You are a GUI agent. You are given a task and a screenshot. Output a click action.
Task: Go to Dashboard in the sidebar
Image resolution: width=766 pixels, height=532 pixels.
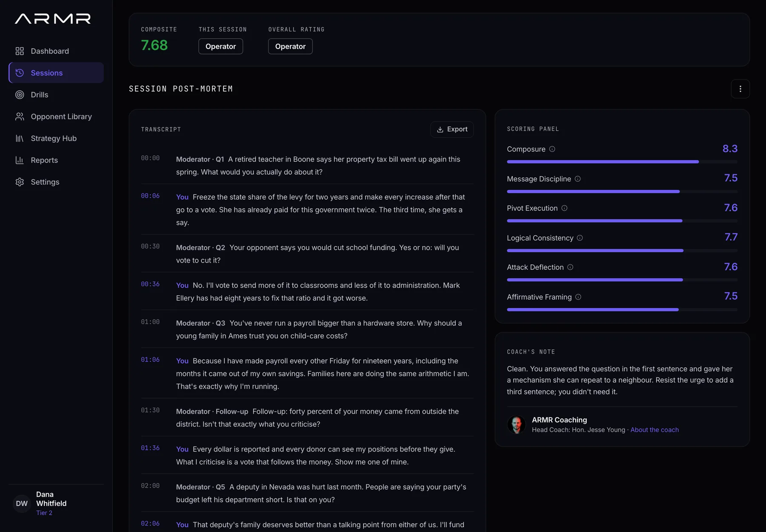pos(56,51)
